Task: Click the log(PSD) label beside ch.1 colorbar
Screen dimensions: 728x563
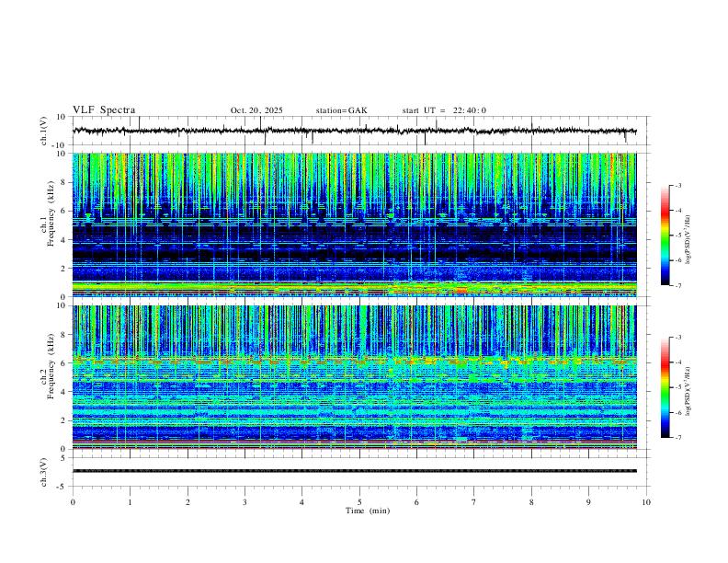Action: pyautogui.click(x=688, y=240)
